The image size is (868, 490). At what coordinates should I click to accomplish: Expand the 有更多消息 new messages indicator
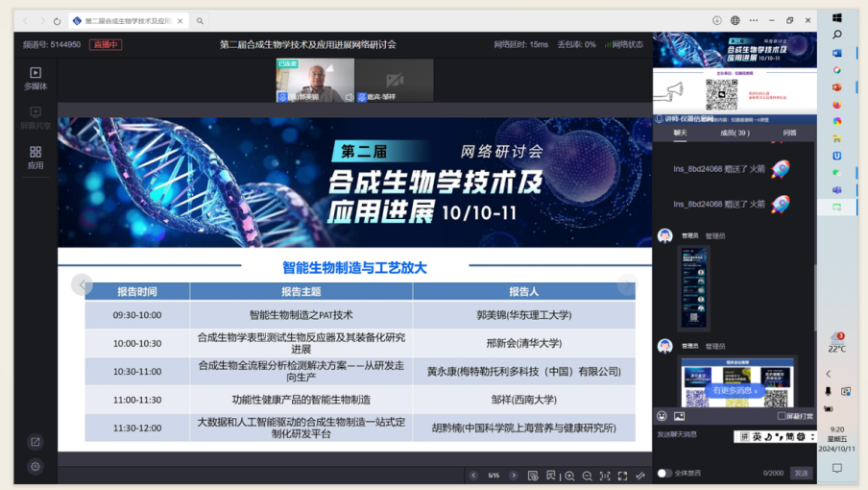[735, 391]
